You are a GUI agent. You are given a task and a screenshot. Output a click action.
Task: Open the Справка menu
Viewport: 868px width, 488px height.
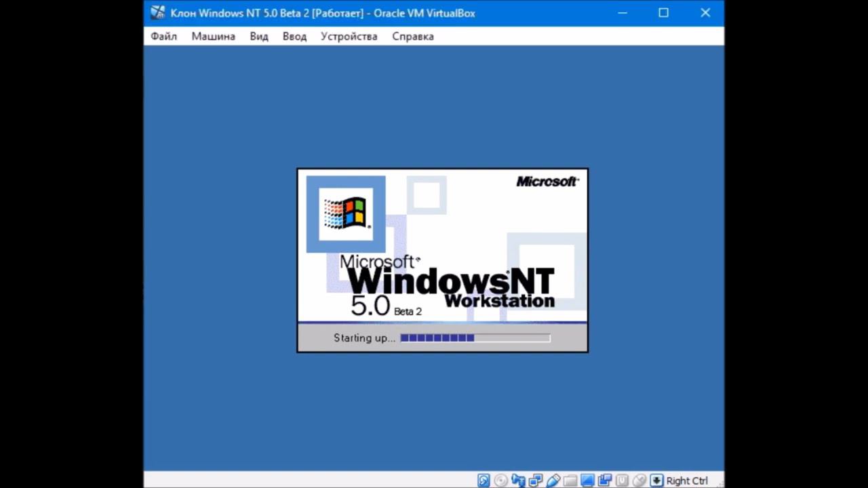pos(413,37)
